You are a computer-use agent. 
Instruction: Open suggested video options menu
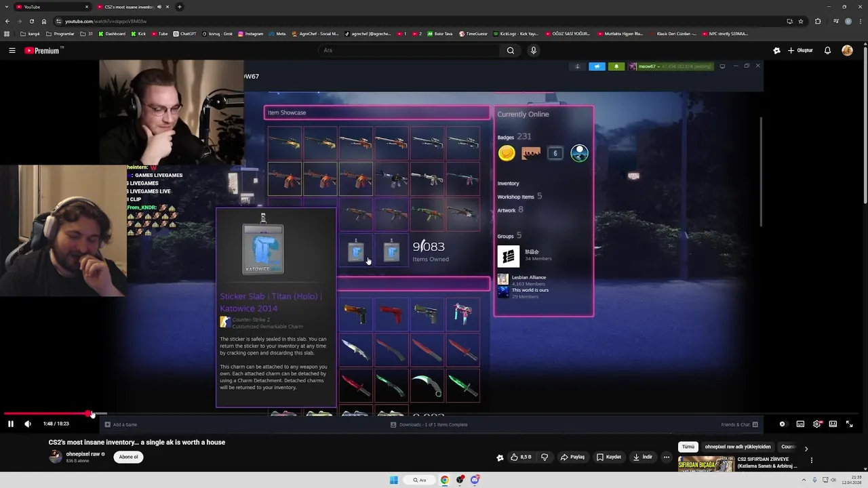coord(812,460)
